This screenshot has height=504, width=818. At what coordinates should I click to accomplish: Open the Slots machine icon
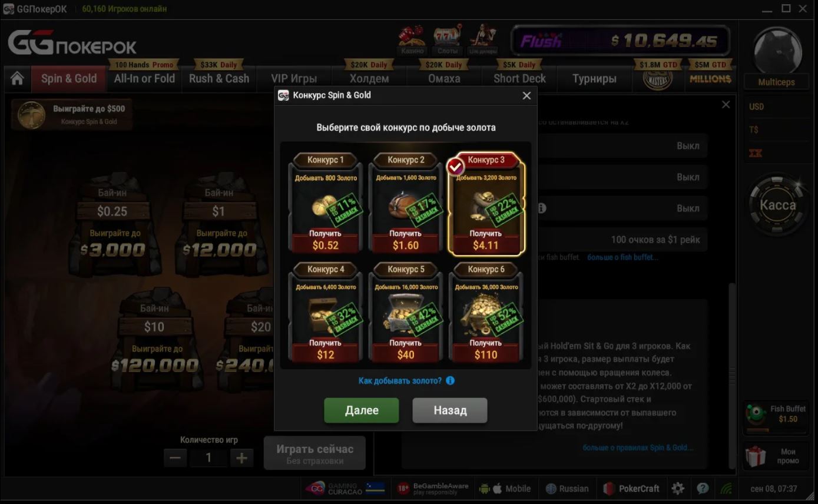(448, 39)
